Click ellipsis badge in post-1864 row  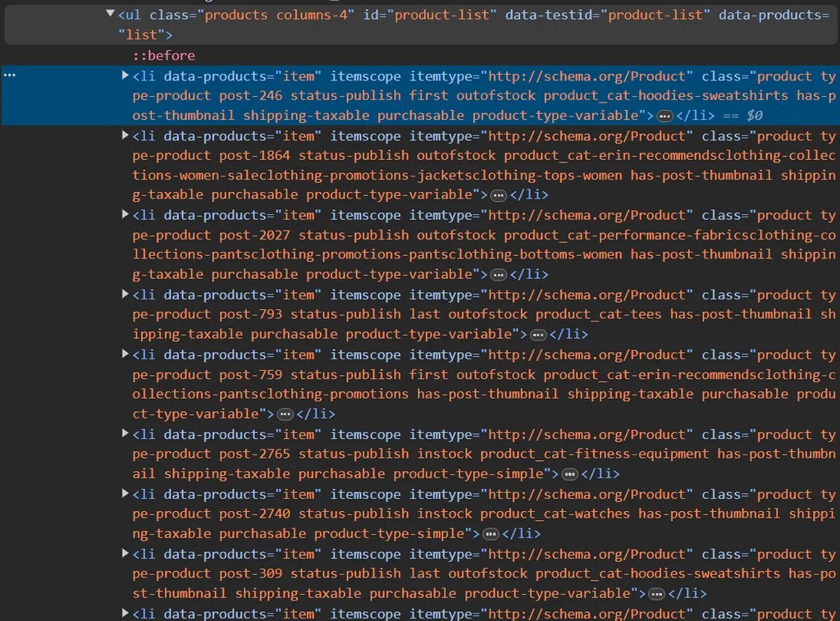[499, 195]
